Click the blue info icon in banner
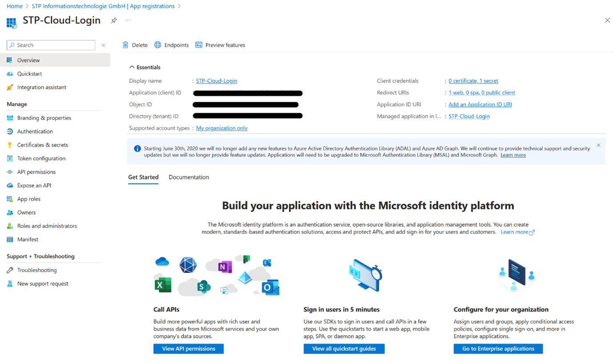 point(137,148)
